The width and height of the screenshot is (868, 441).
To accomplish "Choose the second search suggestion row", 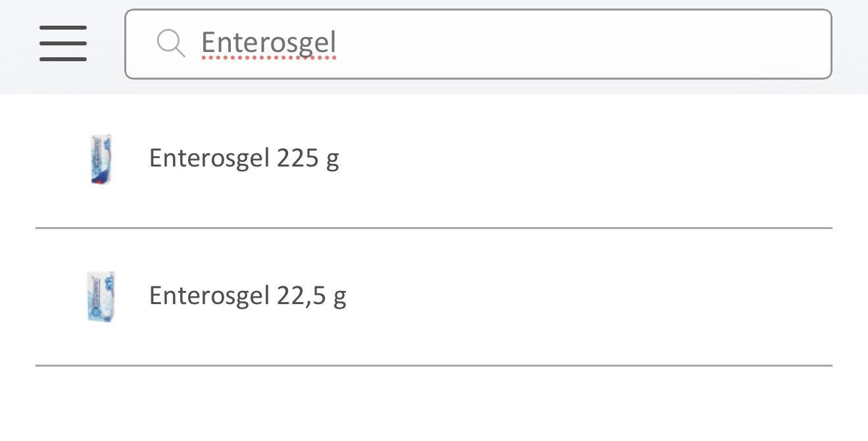I will pyautogui.click(x=434, y=297).
